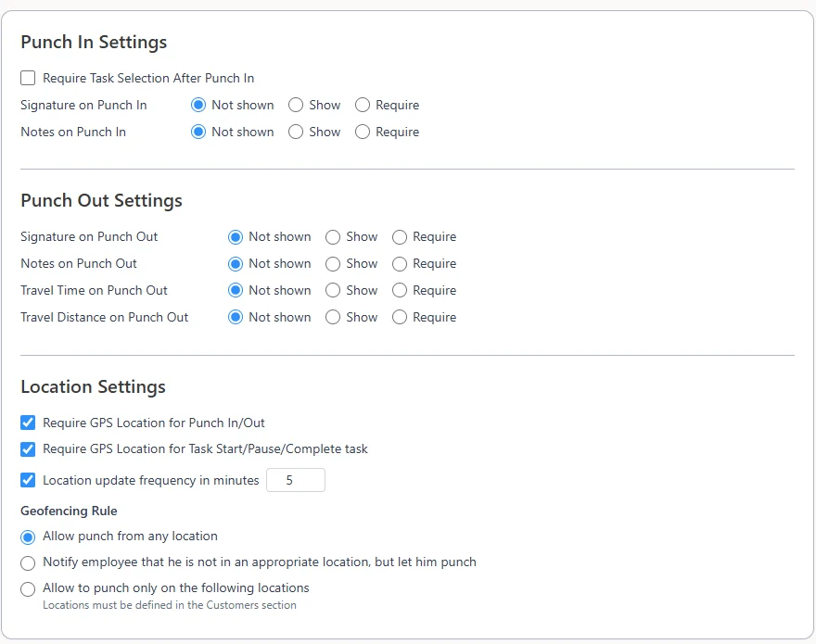
Task: Select Not shown for Signature on Punch In
Action: tap(198, 105)
